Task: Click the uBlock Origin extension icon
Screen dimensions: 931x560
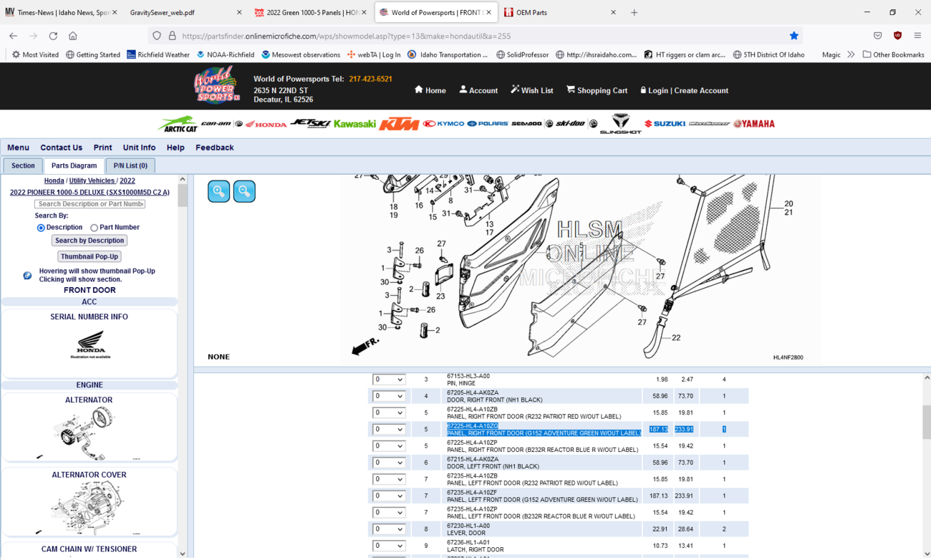Action: click(897, 36)
